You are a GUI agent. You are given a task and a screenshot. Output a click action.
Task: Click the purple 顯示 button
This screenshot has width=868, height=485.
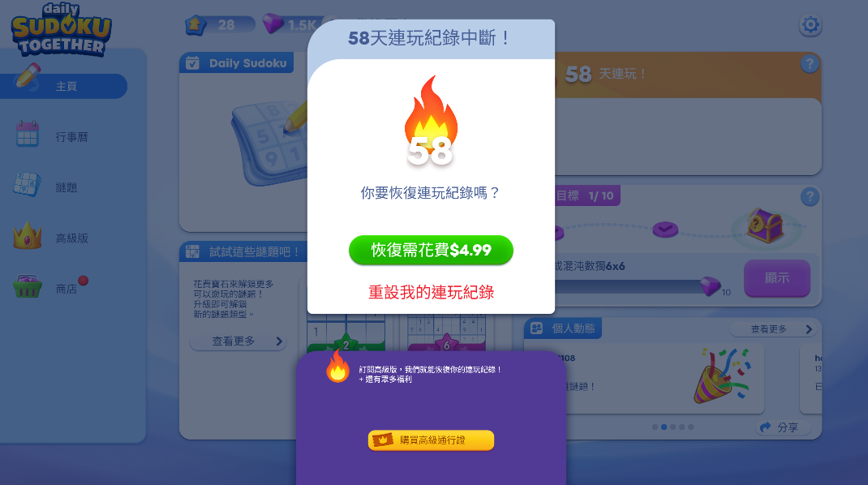tap(776, 278)
